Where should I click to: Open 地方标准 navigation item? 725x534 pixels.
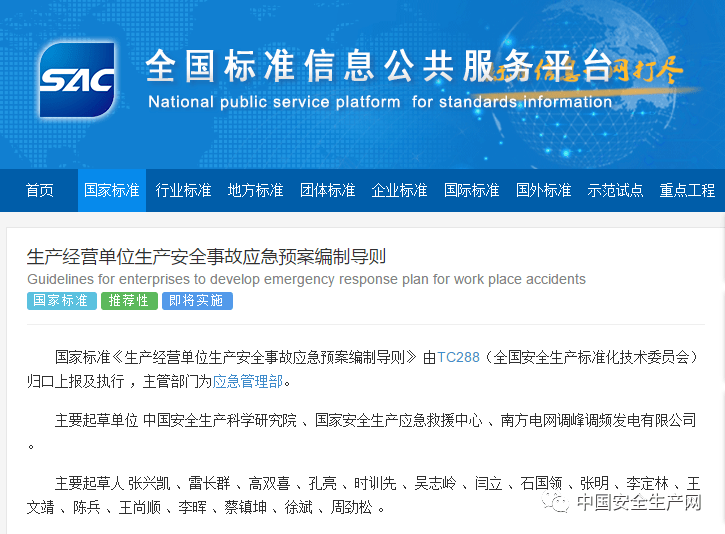(x=255, y=190)
